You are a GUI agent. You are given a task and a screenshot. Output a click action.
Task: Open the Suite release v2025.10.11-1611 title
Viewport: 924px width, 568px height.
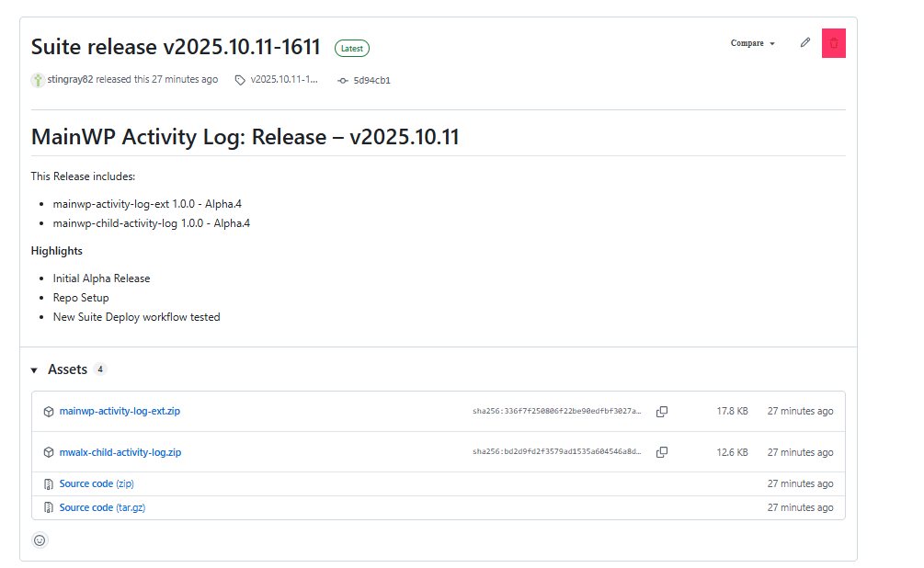[x=176, y=47]
